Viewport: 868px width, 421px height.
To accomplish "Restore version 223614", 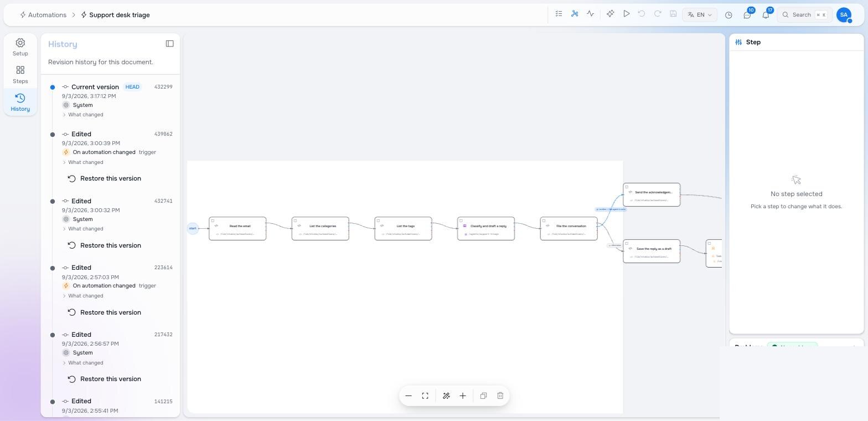I will [105, 312].
